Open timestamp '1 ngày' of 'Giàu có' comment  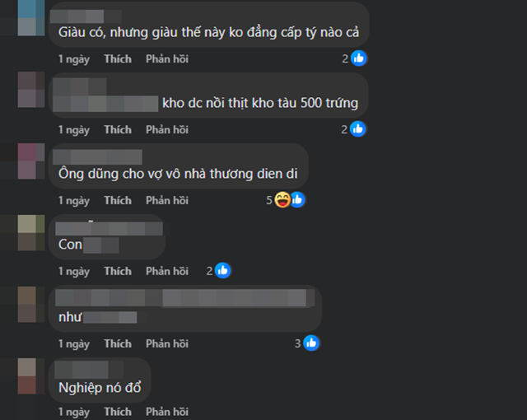pos(74,59)
